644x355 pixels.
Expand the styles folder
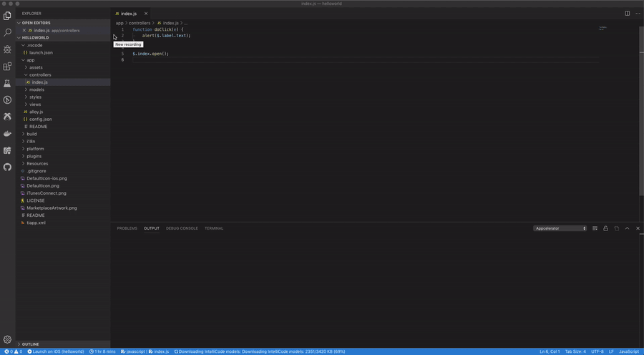point(63,97)
